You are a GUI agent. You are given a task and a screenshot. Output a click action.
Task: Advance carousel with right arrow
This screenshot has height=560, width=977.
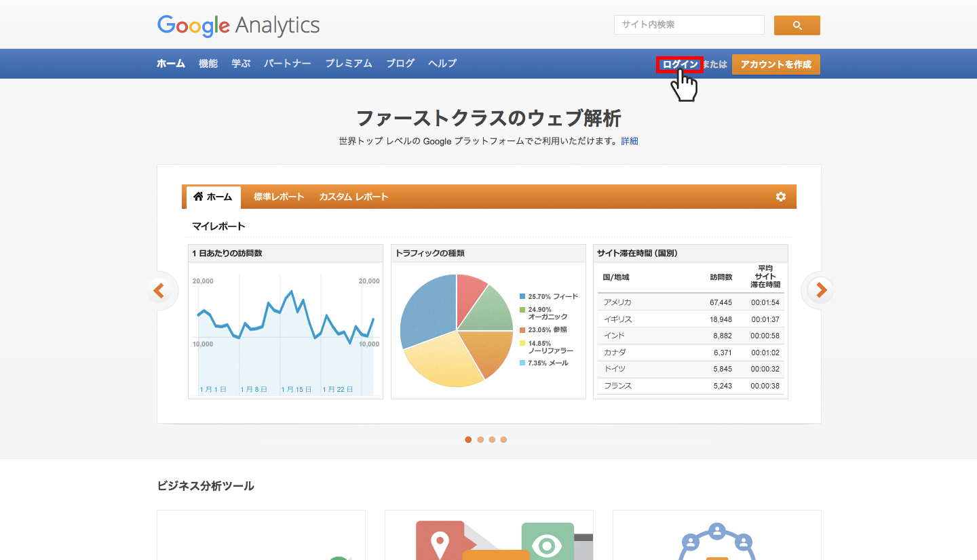pyautogui.click(x=820, y=291)
